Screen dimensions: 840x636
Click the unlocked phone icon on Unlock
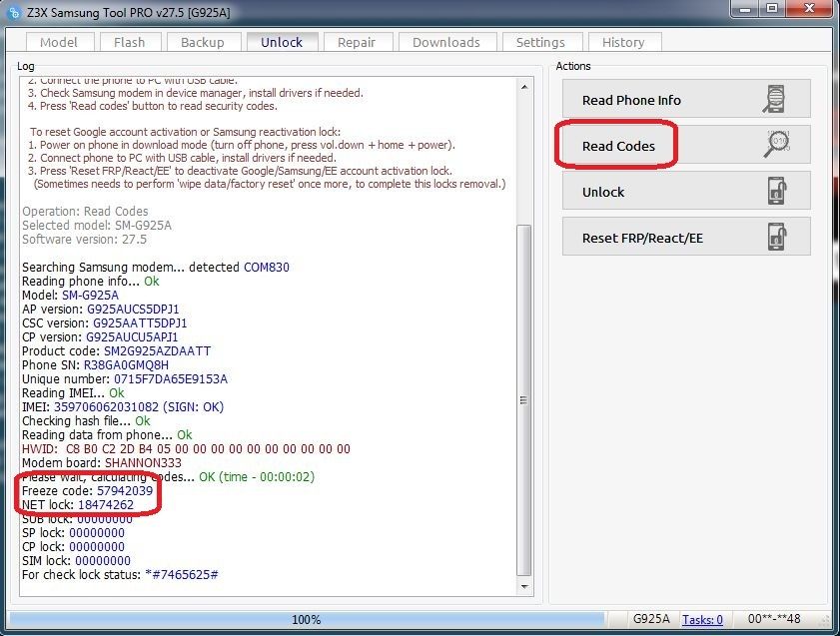click(776, 192)
